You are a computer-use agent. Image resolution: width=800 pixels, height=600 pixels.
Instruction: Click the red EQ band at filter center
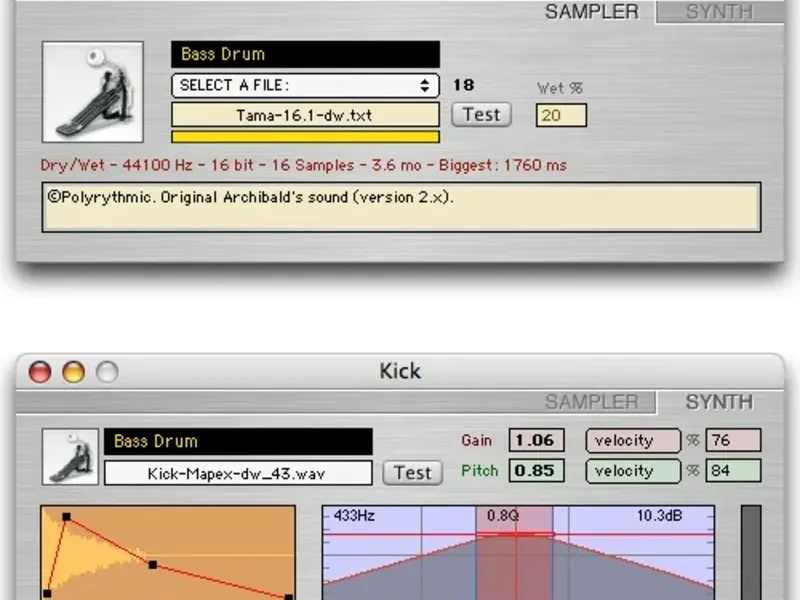pos(514,553)
